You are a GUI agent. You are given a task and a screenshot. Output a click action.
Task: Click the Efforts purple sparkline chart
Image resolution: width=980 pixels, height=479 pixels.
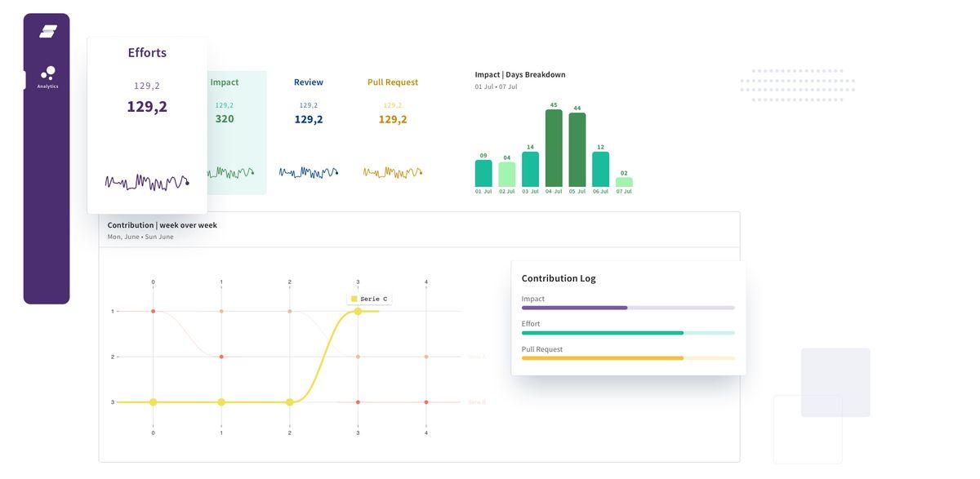point(147,182)
